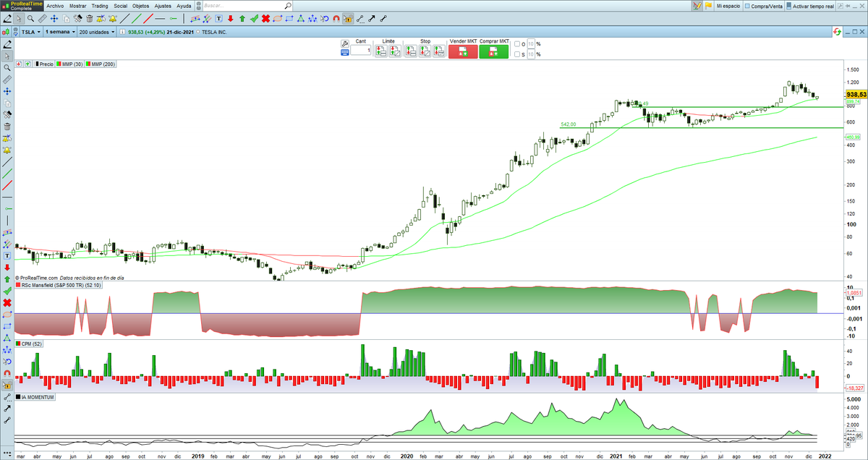
Task: Enable the O percentage checkbox
Action: 517,44
